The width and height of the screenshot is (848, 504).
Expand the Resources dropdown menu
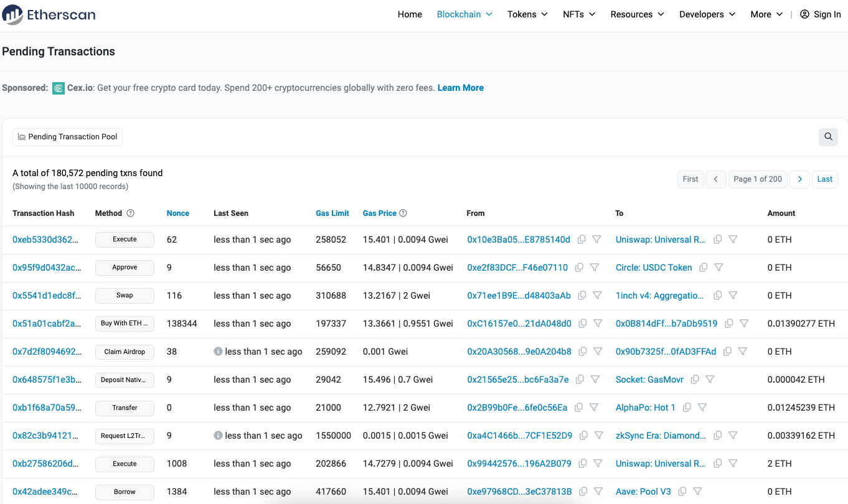pos(637,14)
